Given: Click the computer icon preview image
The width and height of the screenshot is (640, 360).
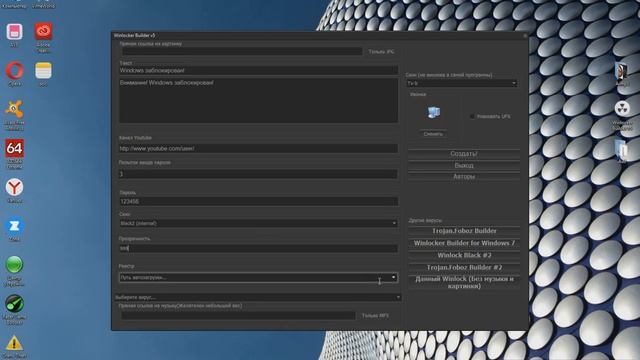Looking at the screenshot, I should 433,112.
